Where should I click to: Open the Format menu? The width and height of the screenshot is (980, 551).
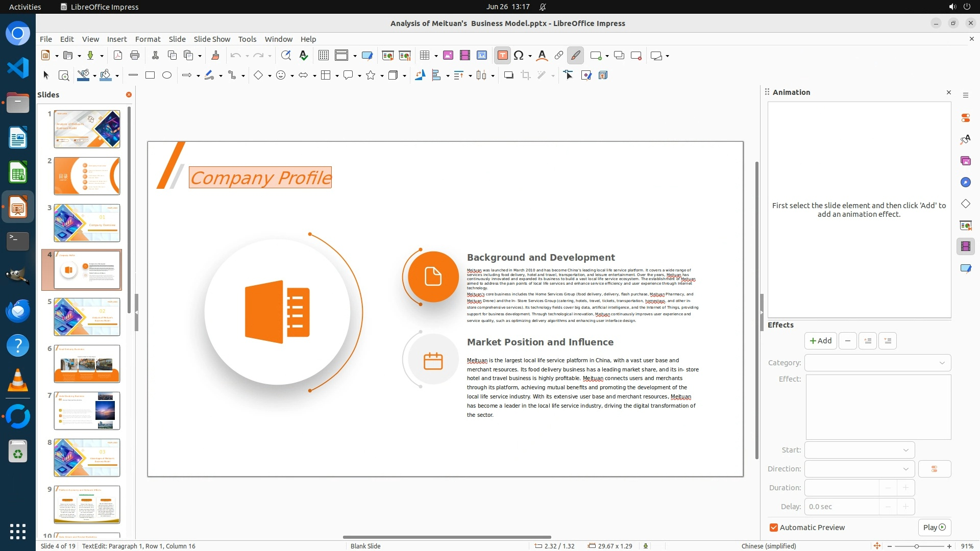pos(148,39)
